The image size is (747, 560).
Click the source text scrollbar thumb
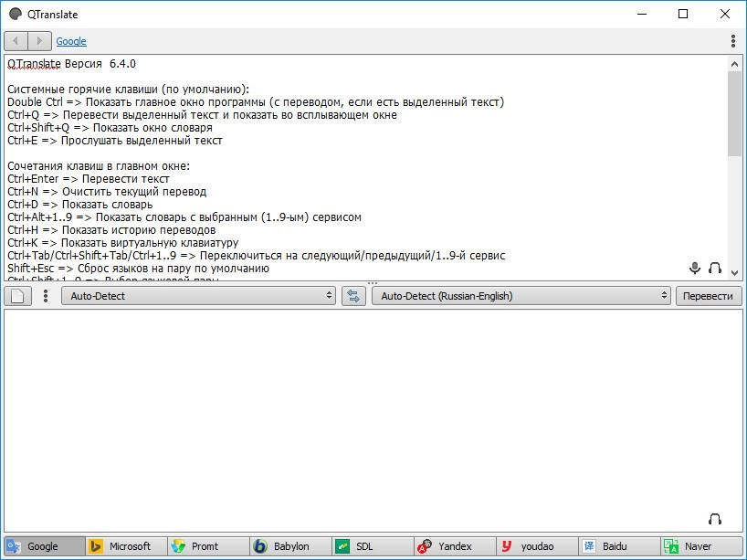tap(734, 113)
